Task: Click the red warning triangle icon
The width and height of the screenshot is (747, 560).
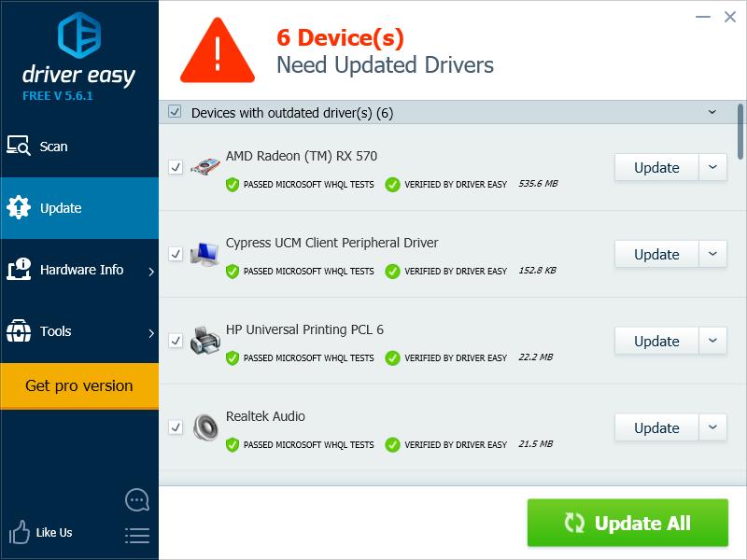Action: point(218,50)
